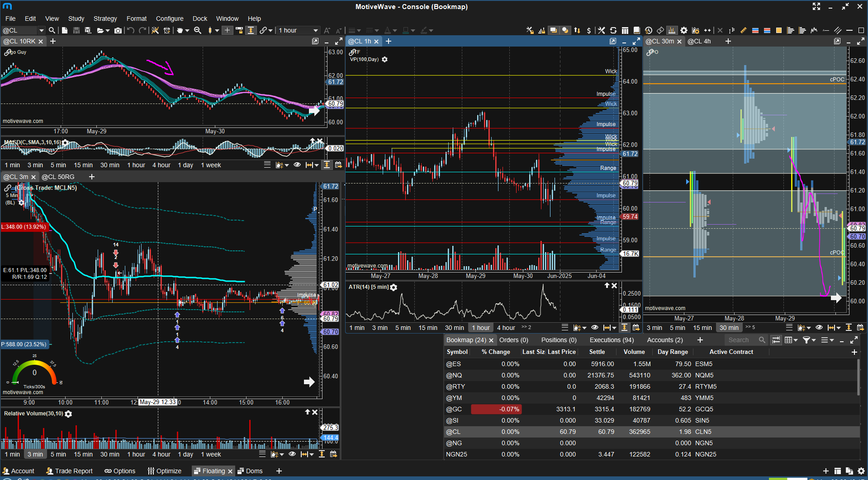This screenshot has height=480, width=868.
Task: Select 4 hour under the 1h chart
Action: [506, 328]
